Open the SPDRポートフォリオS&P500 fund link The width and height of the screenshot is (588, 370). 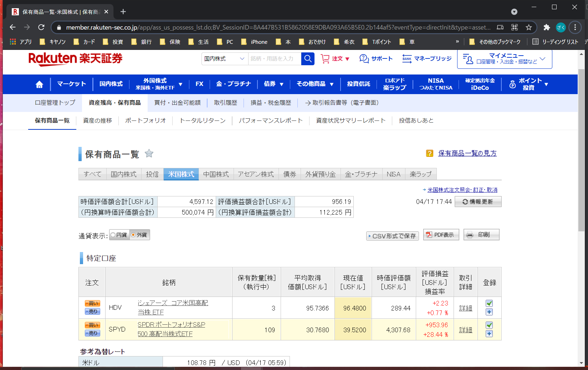[x=171, y=329]
